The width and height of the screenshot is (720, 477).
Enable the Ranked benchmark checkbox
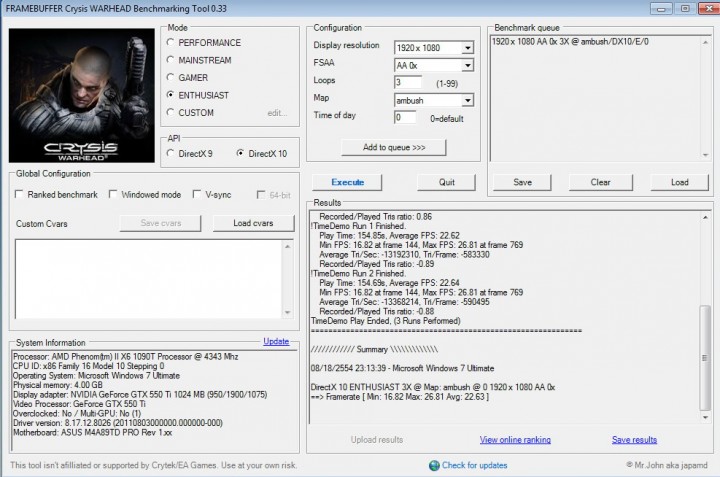coord(19,194)
